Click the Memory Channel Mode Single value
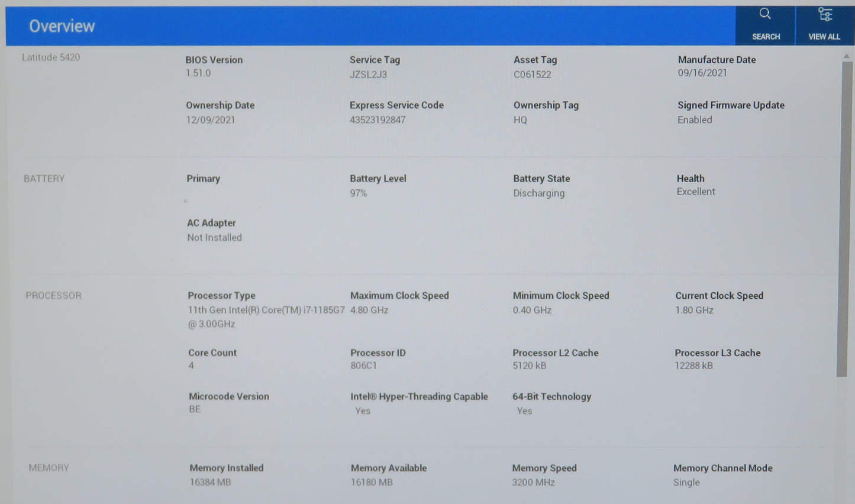This screenshot has width=855, height=504. [686, 483]
